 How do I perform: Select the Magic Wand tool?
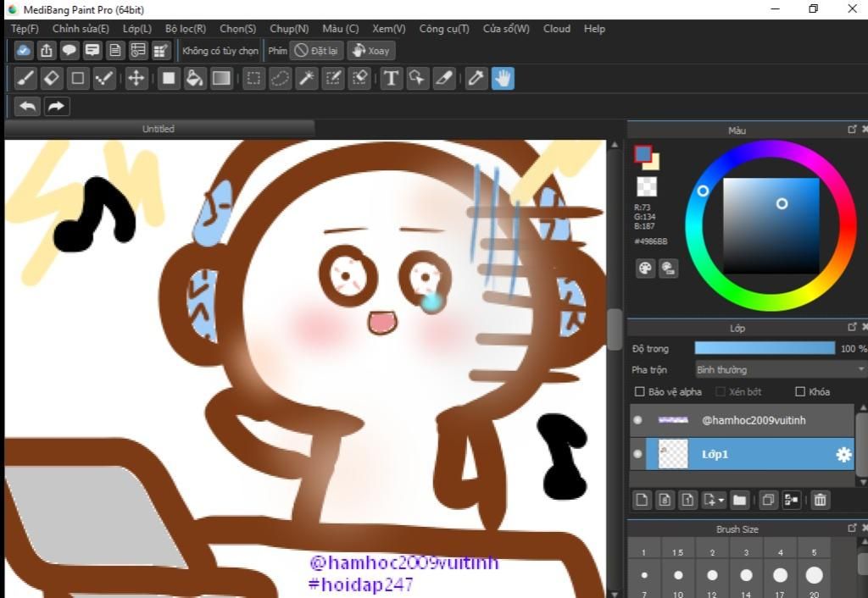pos(307,78)
